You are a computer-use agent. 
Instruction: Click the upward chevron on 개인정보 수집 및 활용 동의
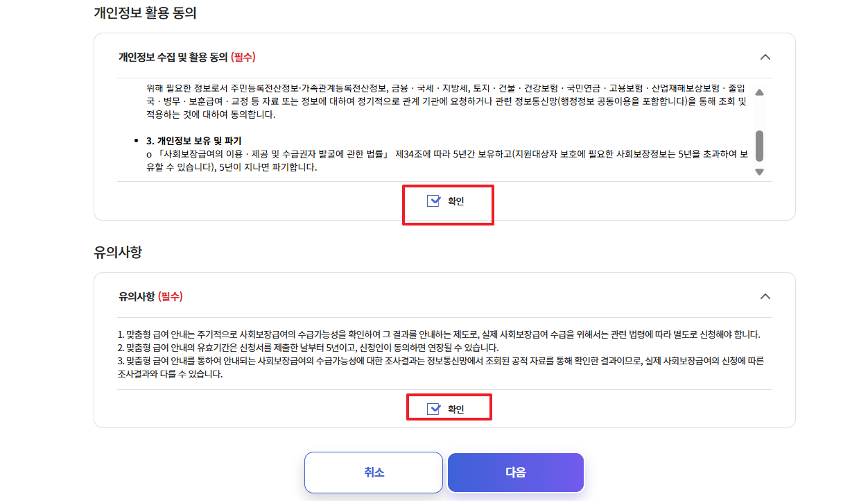tap(765, 58)
